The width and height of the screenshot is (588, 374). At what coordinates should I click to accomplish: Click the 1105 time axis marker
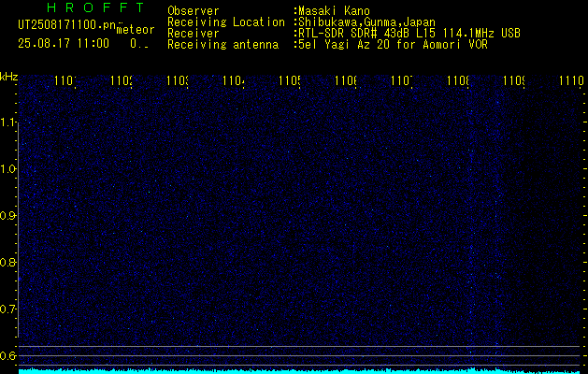click(290, 80)
